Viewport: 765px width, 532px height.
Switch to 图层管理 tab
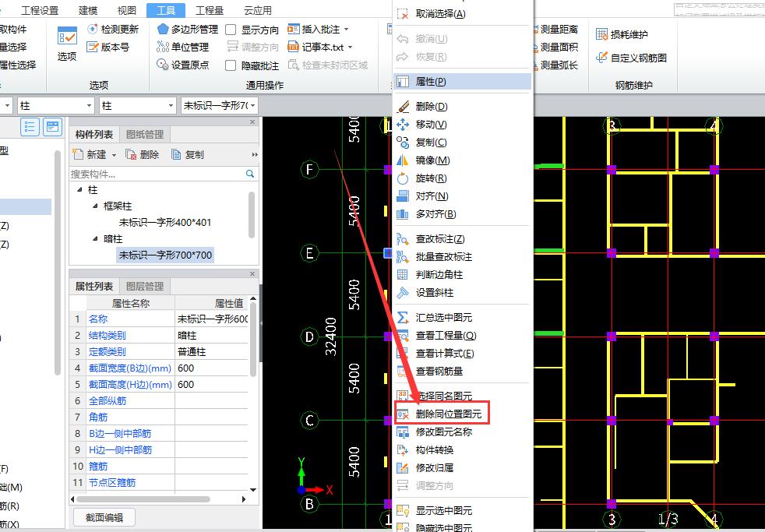(145, 286)
